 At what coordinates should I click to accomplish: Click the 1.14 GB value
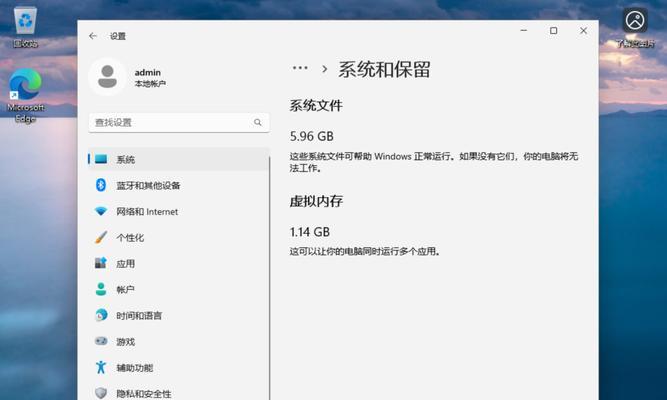pyautogui.click(x=310, y=232)
